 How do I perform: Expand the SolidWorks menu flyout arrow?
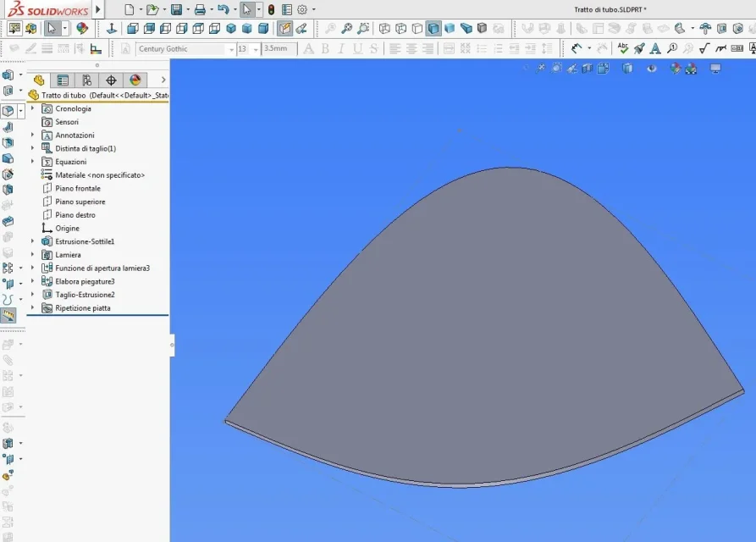click(x=98, y=9)
